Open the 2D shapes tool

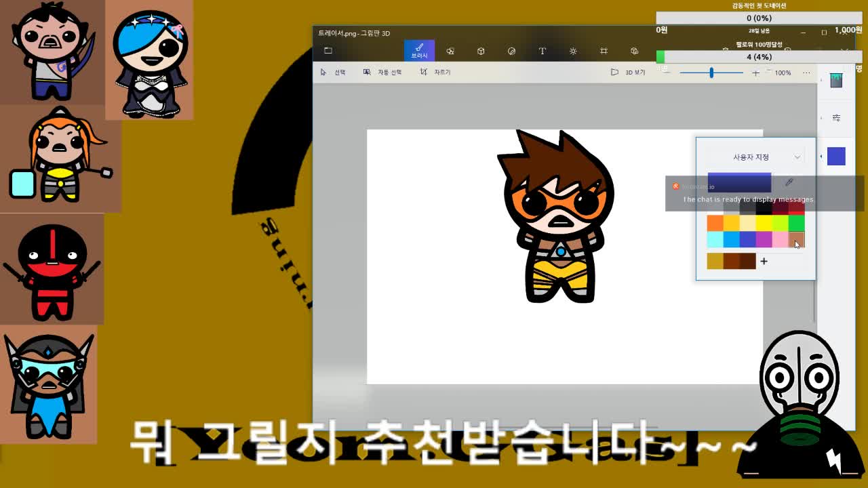450,51
